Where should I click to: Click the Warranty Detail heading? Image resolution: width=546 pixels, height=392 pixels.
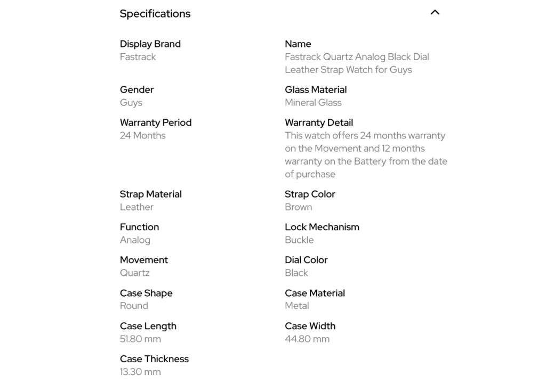point(318,123)
